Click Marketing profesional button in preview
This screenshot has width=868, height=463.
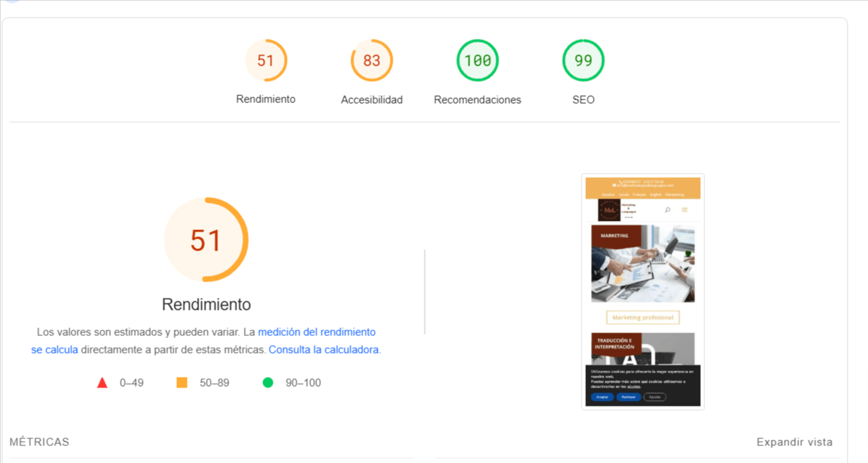643,318
